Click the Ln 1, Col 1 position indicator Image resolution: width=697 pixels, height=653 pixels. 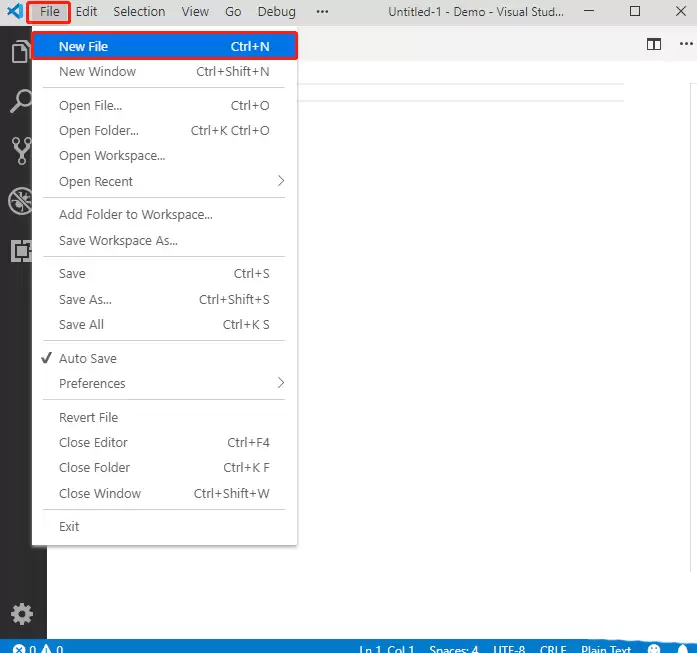[x=385, y=648]
